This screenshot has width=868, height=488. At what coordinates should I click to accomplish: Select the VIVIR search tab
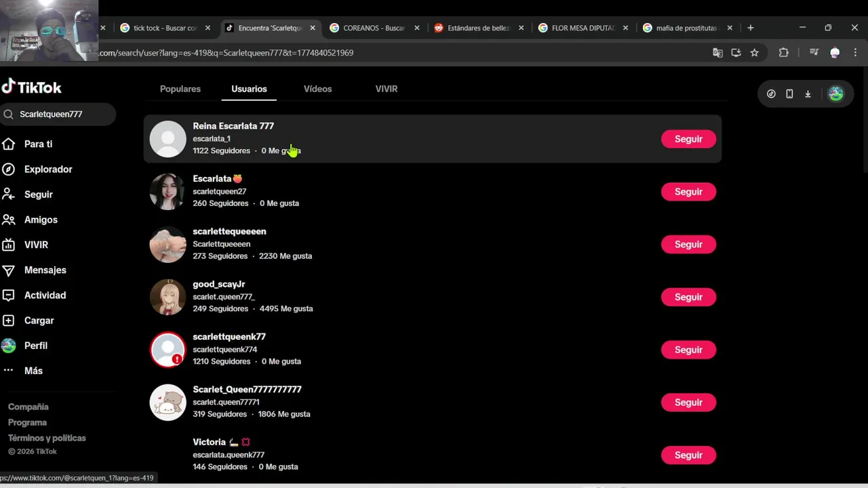coord(387,89)
